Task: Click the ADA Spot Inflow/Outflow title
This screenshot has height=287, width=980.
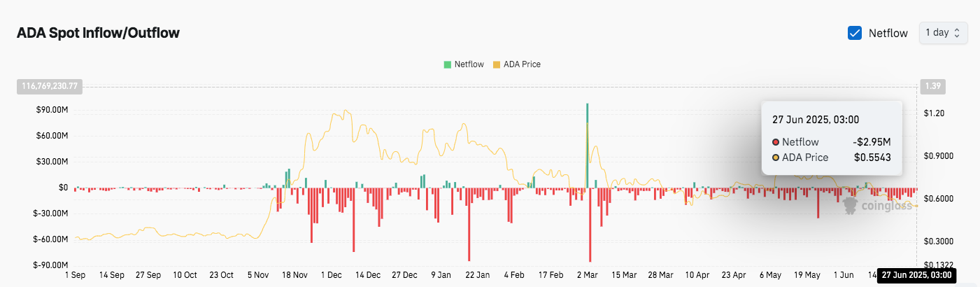Action: point(98,33)
